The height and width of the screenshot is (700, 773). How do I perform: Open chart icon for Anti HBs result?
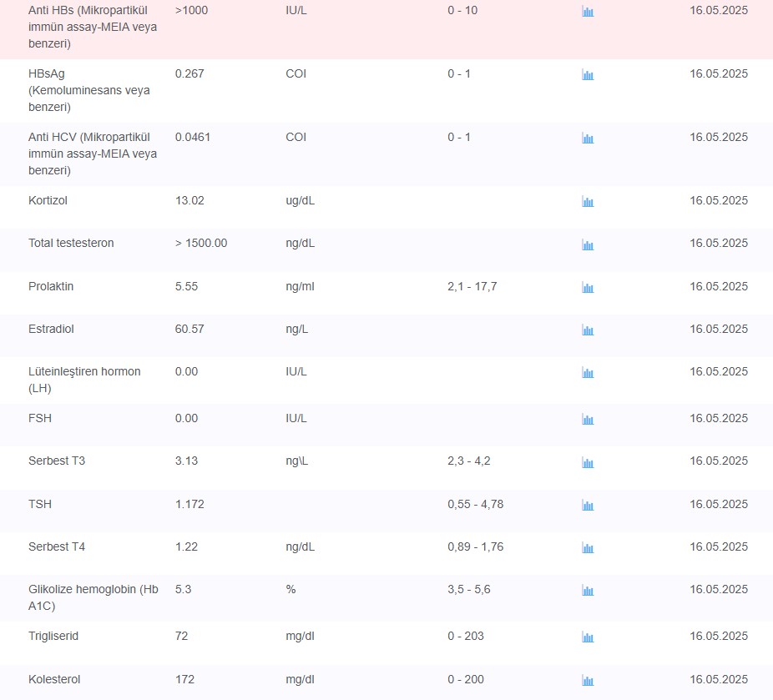click(588, 12)
